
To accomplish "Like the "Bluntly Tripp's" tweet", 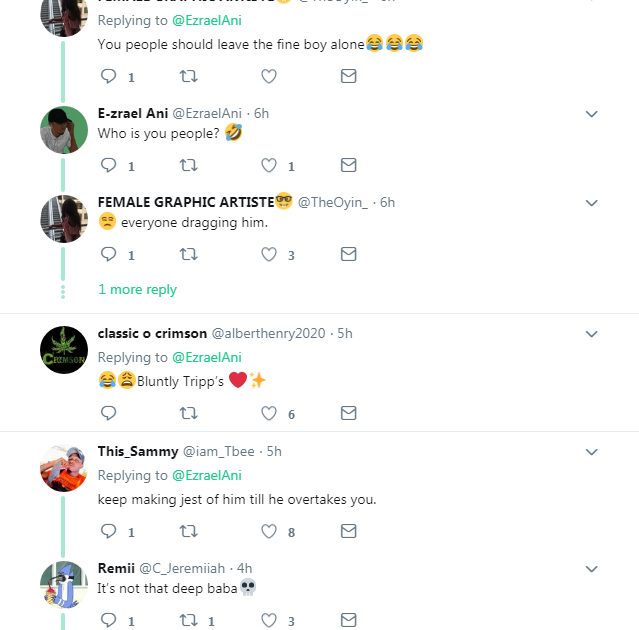I will coord(268,413).
